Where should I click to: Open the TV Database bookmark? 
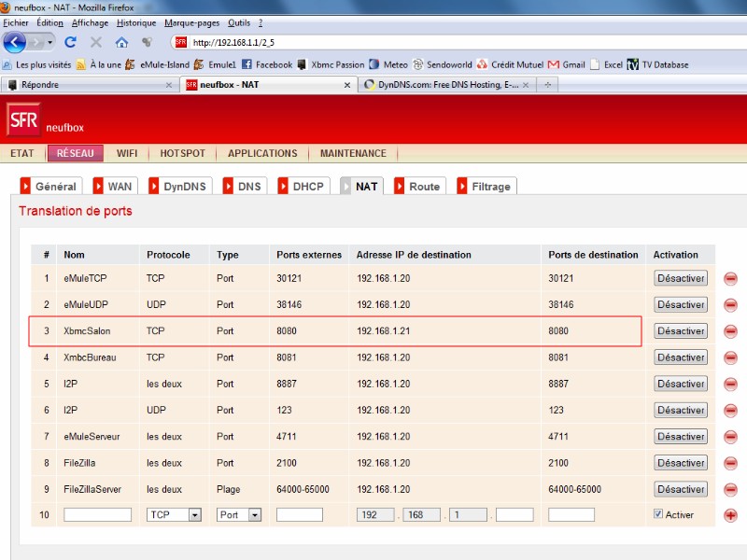658,64
